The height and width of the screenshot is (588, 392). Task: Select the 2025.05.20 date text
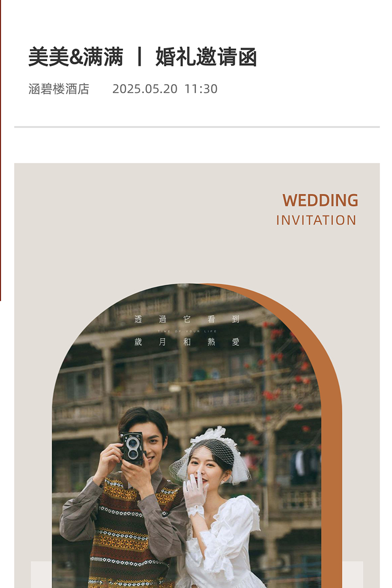click(x=145, y=89)
